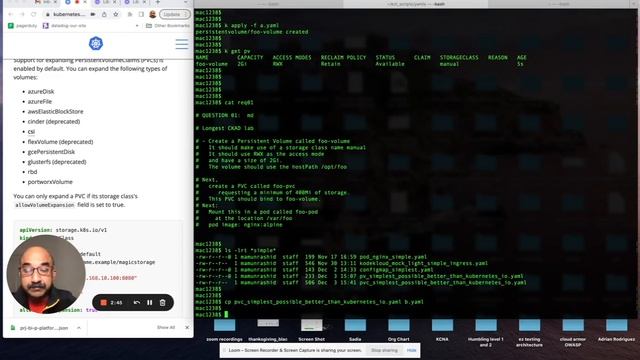This screenshot has width=640, height=360.
Task: Click the 'cp pvc_simplest_possible' command line in terminal
Action: (324, 302)
